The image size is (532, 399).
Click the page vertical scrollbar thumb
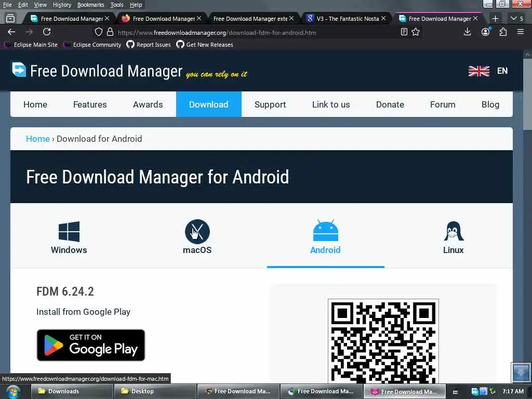[x=528, y=94]
